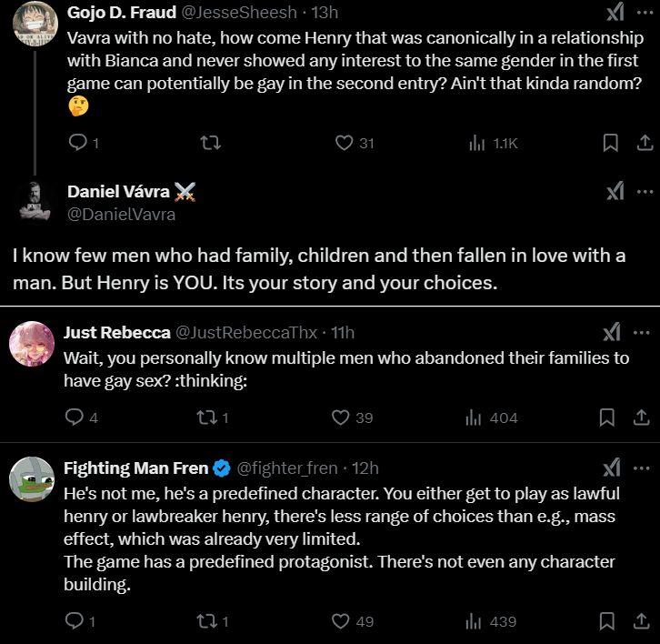
Task: Open @DanielVavra profile handle
Action: [121, 216]
